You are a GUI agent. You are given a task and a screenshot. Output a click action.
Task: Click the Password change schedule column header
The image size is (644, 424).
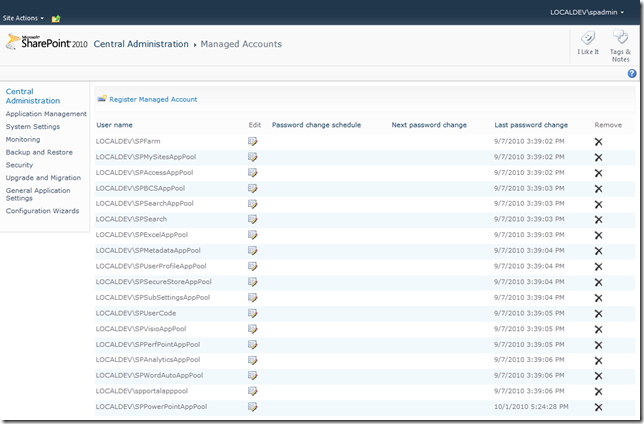[x=316, y=125]
